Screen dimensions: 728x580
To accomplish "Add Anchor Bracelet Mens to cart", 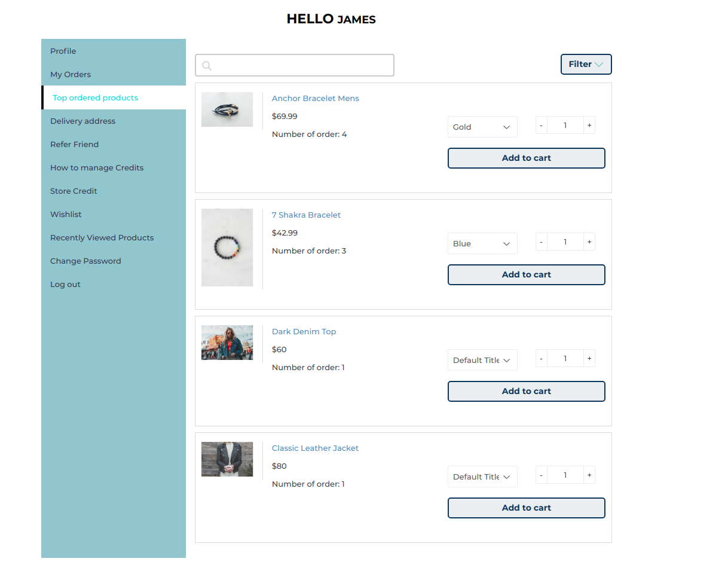I will (526, 158).
